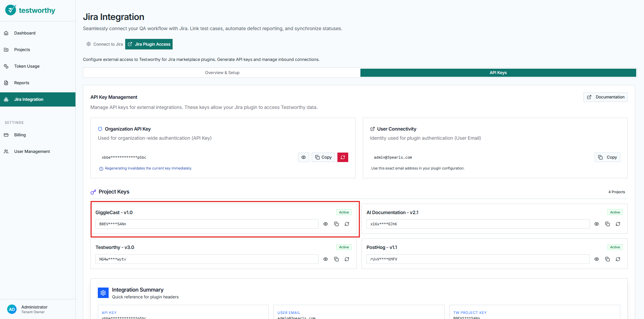Click the Project Keys key icon
The image size is (644, 319).
point(93,192)
